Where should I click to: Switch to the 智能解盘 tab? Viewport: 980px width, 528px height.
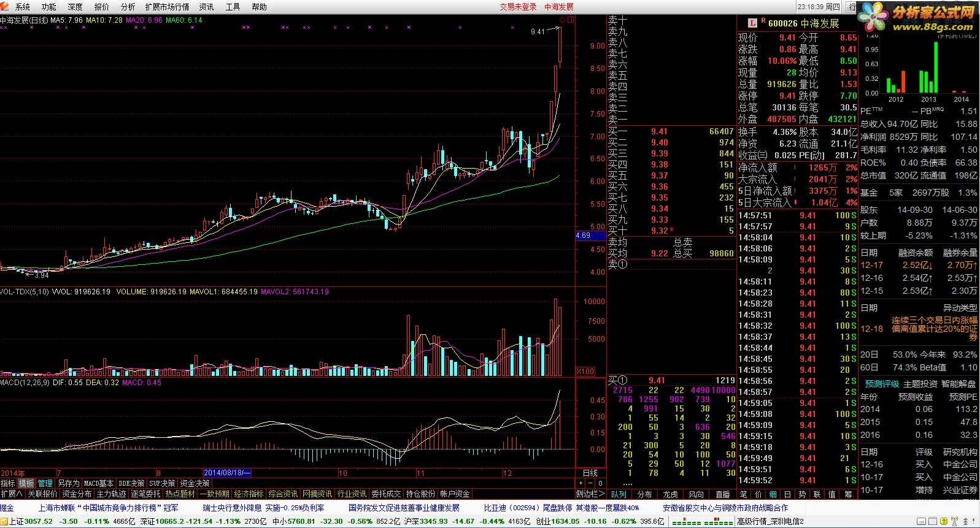pos(958,384)
